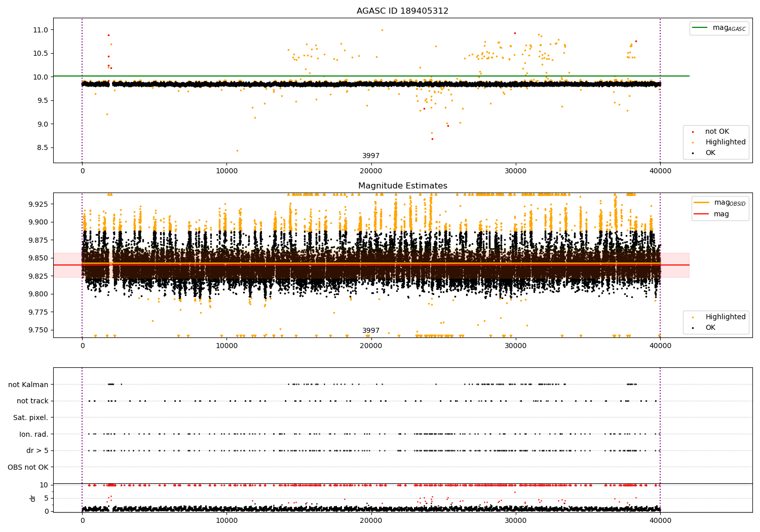Click the 'Magnitude Estimates' plot title
Screen dimensions: 760x532
coord(402,186)
